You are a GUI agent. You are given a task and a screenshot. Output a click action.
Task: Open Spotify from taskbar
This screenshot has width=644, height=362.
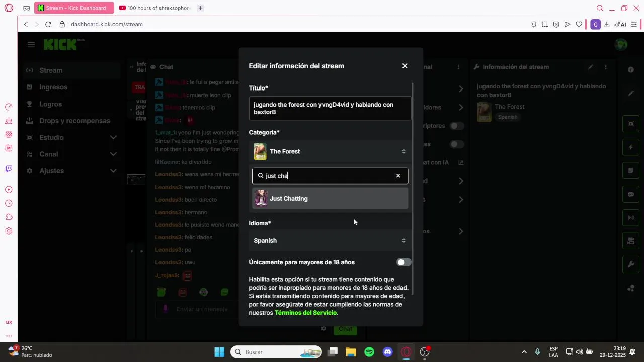[x=369, y=352]
